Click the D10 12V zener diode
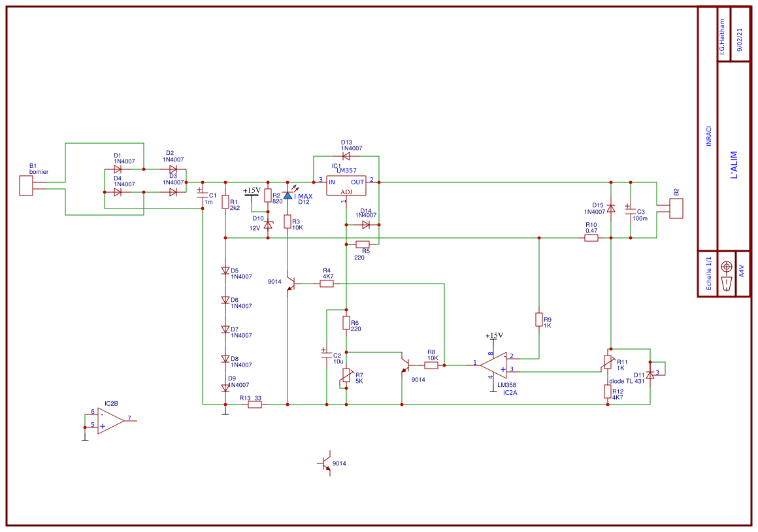758x532 pixels. coord(268,224)
